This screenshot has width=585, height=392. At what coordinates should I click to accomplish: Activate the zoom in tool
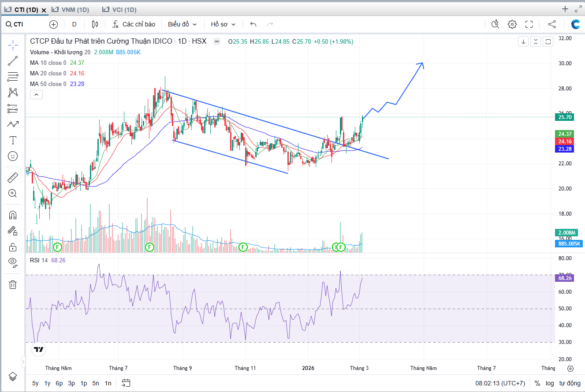[13, 193]
